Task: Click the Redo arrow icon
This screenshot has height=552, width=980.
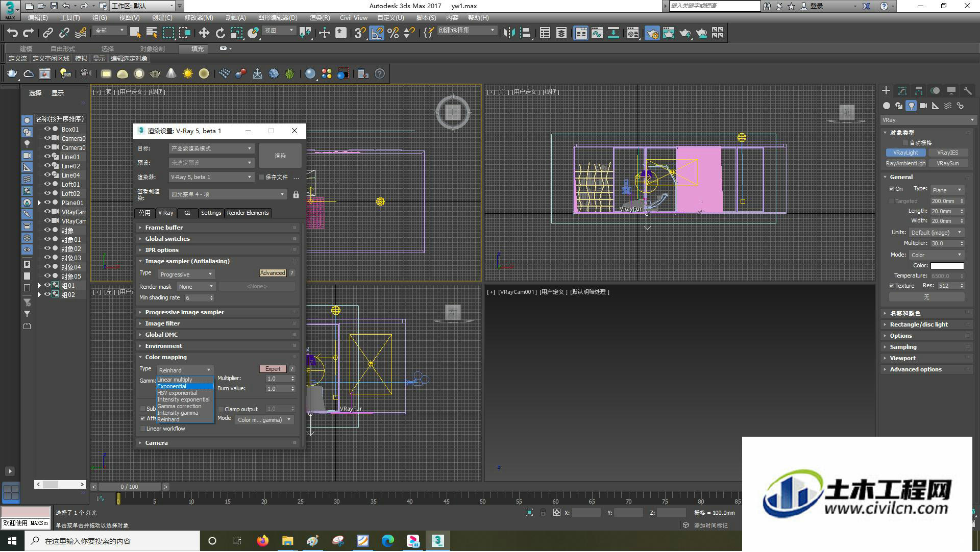Action: click(x=29, y=33)
